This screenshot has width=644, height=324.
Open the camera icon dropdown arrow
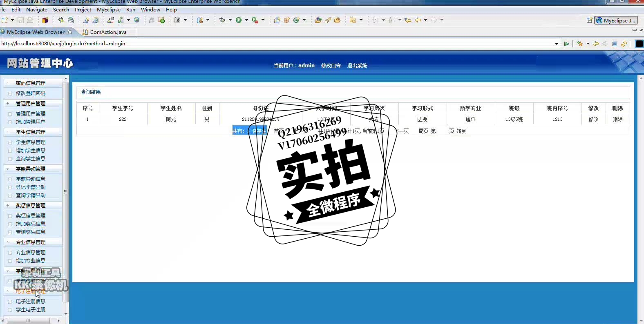(x=185, y=20)
